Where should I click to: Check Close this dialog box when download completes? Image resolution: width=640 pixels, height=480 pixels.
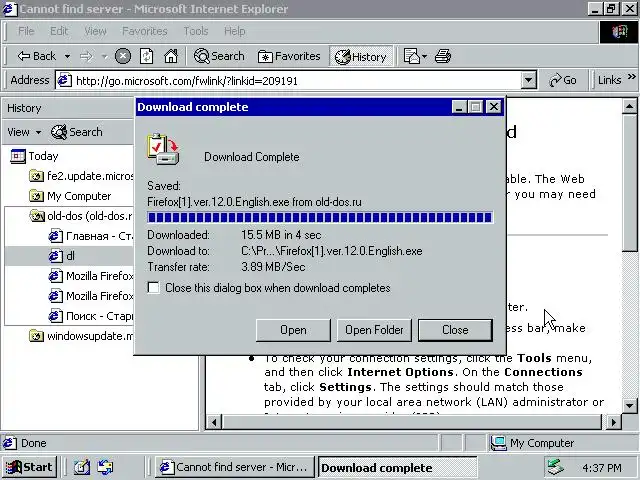(153, 288)
